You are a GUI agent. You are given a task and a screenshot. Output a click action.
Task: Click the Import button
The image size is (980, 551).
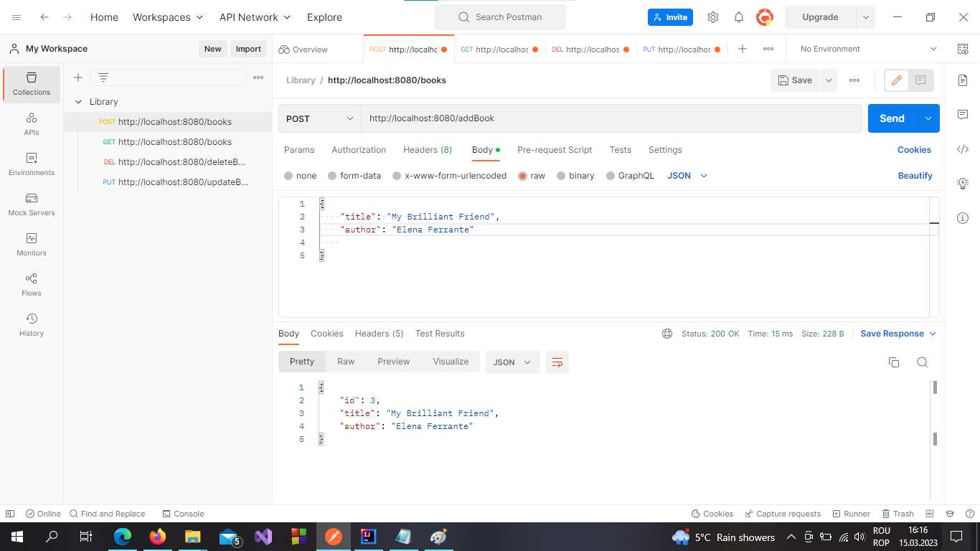(248, 49)
